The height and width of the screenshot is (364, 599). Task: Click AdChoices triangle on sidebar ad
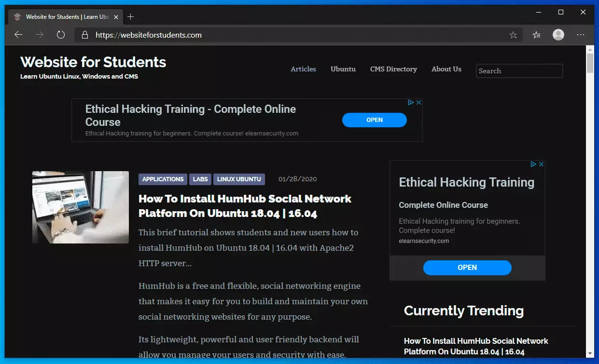533,164
